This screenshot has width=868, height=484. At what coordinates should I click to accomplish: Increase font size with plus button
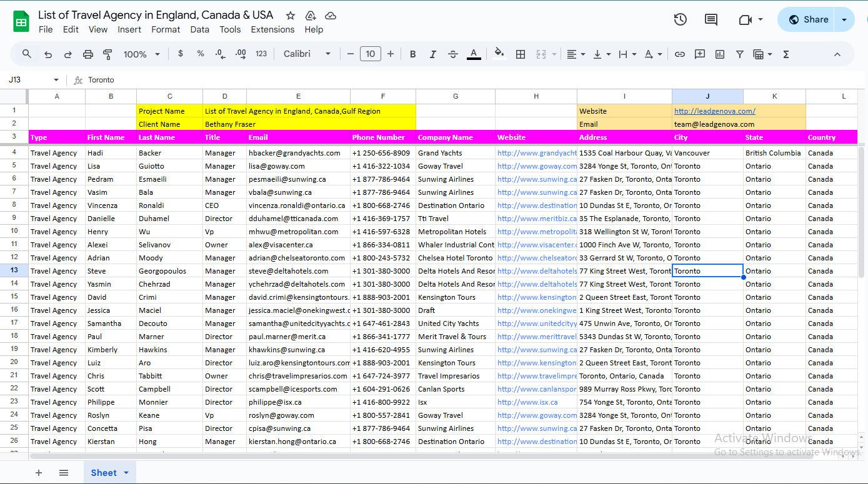tap(391, 54)
